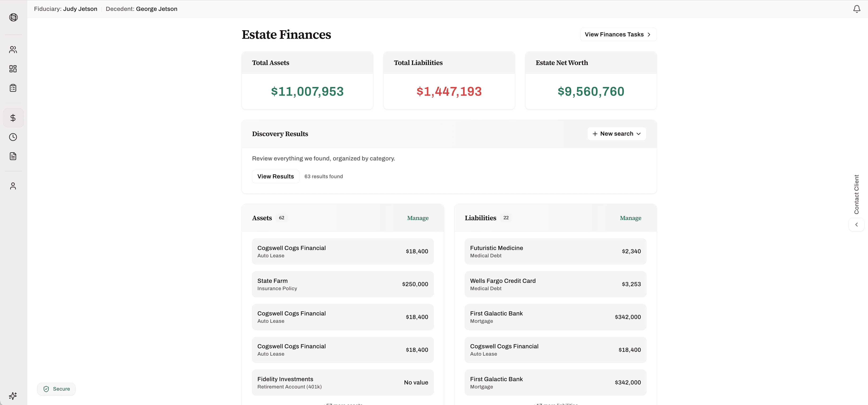The image size is (868, 405).
Task: Open the New search dropdown
Action: click(616, 134)
